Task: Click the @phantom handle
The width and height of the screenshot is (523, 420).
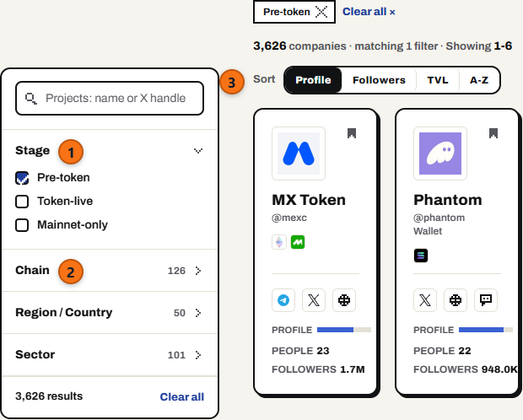Action: [439, 218]
